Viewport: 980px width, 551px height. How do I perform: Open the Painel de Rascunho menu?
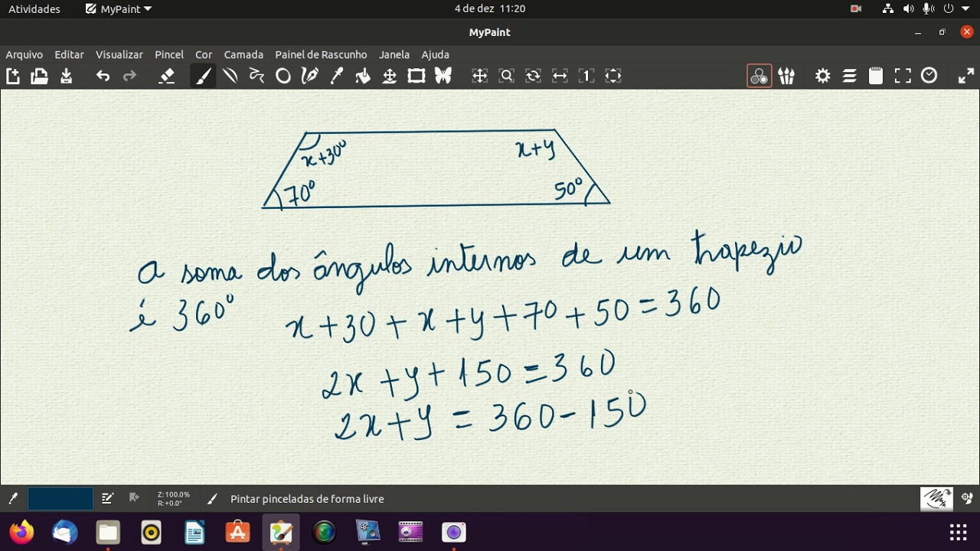[x=321, y=54]
